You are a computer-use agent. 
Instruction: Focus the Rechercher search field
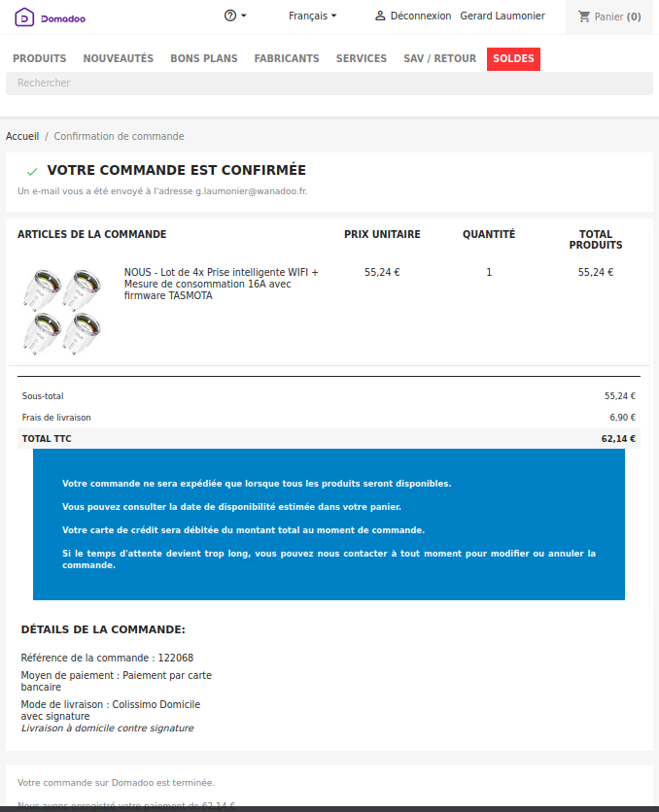tap(329, 84)
